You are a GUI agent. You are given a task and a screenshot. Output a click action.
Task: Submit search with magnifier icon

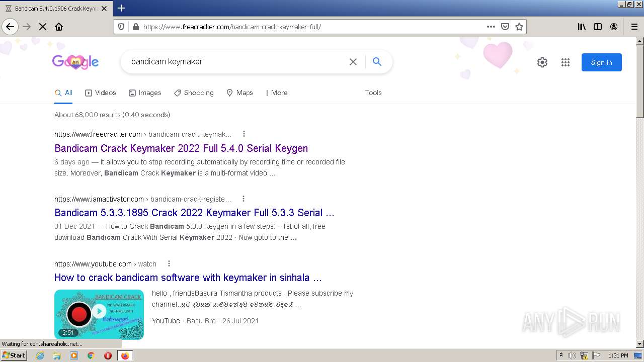(377, 62)
